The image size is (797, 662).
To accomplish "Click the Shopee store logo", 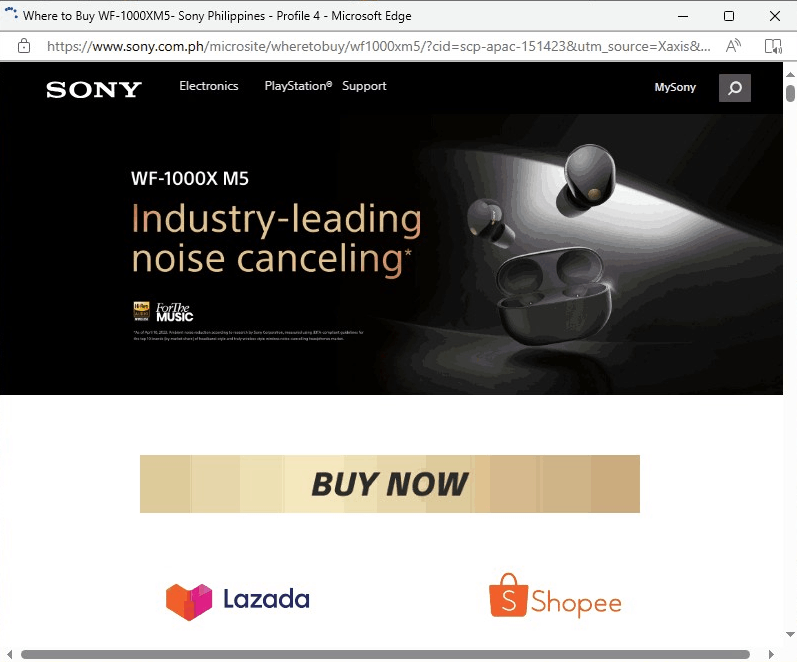I will click(555, 596).
